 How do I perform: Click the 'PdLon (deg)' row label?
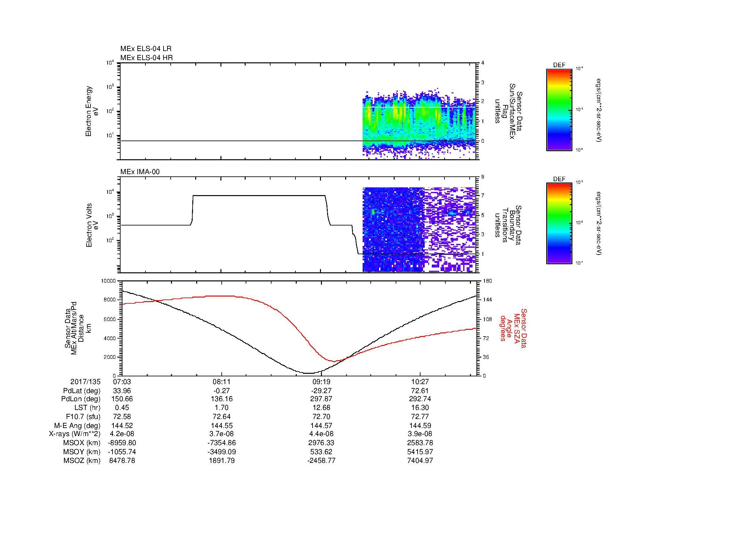pos(81,399)
